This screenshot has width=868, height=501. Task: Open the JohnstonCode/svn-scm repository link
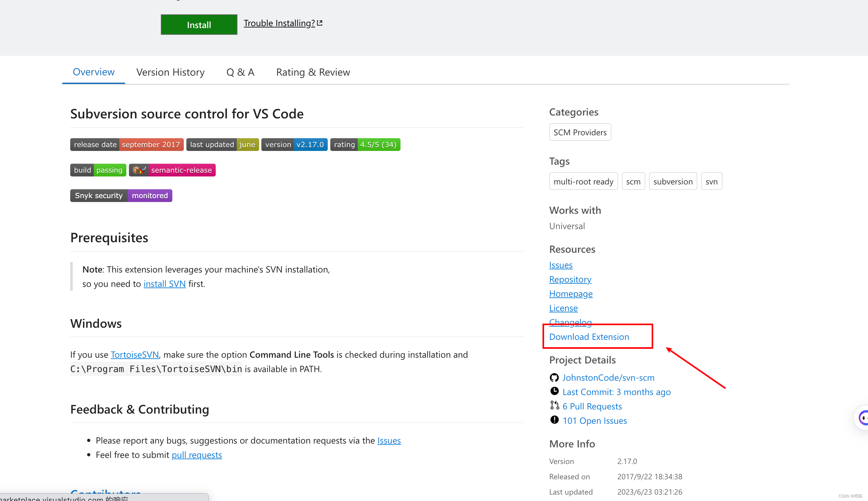[x=608, y=378]
